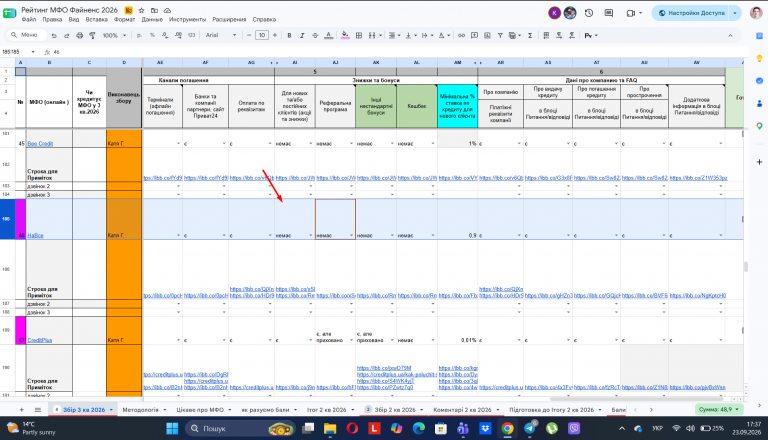This screenshot has height=440, width=768.
Task: Open the Windows Start menu
Action: pyautogui.click(x=172, y=428)
